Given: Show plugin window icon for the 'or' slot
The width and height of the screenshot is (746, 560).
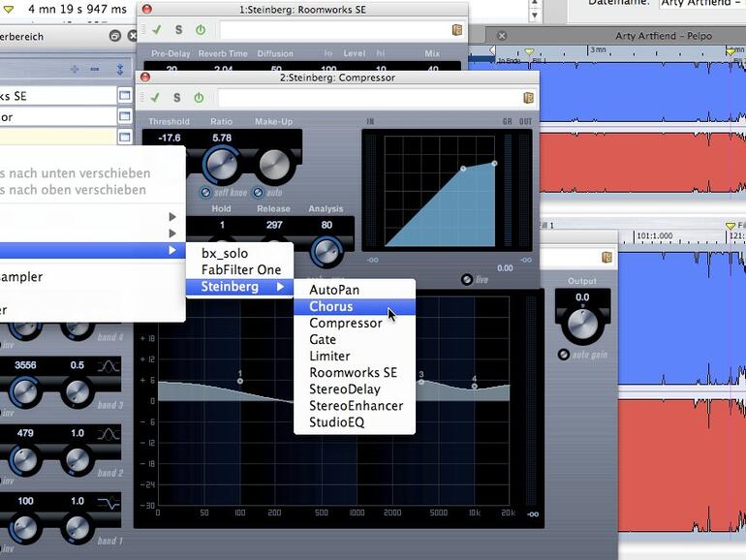Looking at the screenshot, I should pyautogui.click(x=125, y=116).
